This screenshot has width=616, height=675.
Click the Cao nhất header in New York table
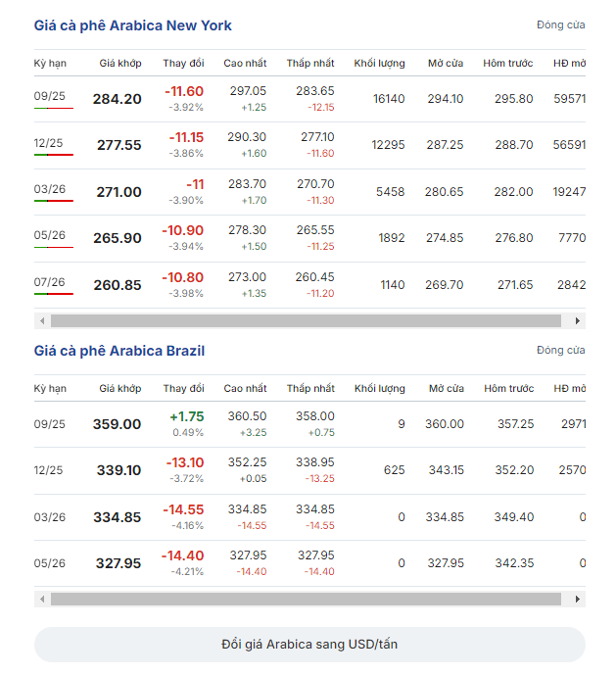pos(245,64)
